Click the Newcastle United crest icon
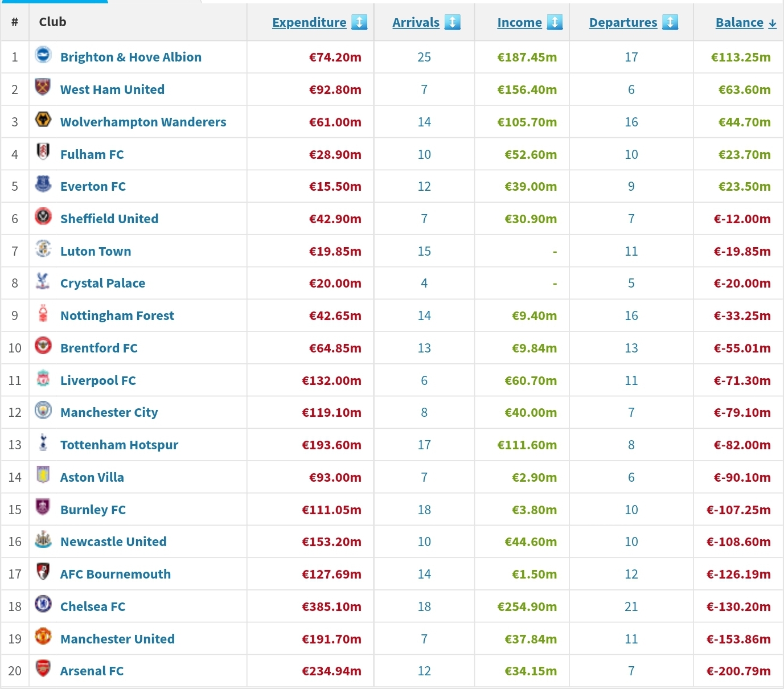 [43, 539]
